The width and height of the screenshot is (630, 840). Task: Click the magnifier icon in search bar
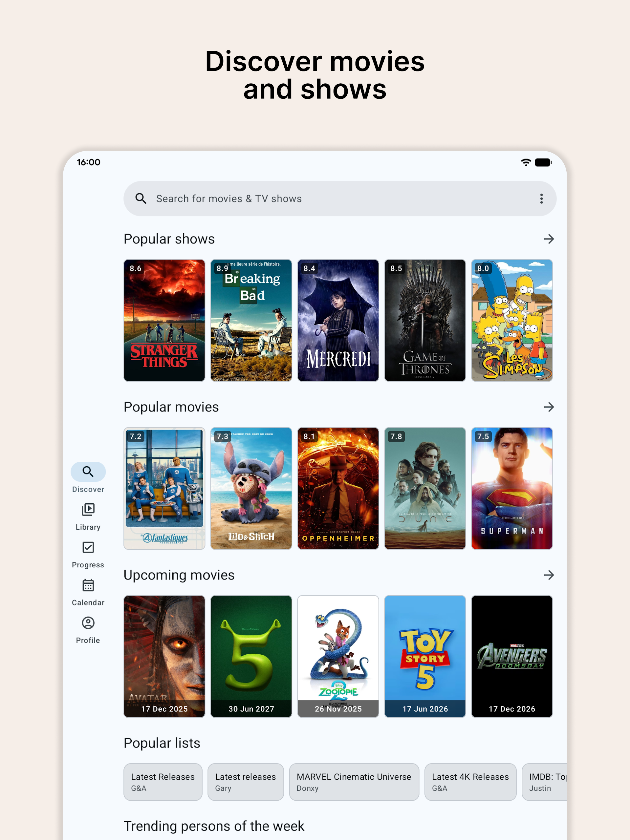141,199
